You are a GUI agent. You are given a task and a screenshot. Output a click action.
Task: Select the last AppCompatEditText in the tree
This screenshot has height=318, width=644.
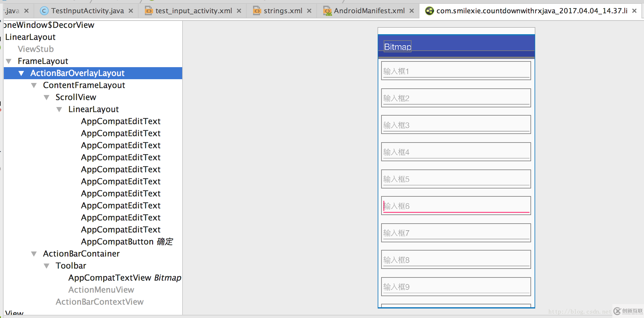121,230
